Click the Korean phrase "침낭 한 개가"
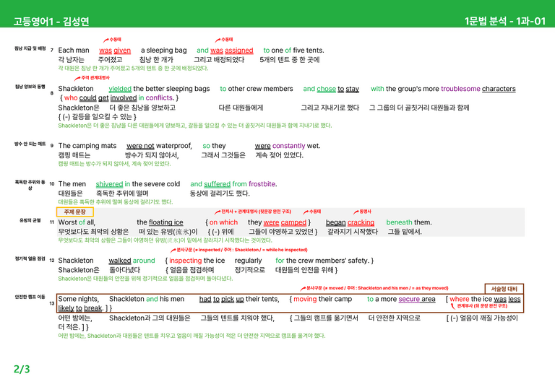The height and width of the screenshot is (392, 555). tap(156, 60)
